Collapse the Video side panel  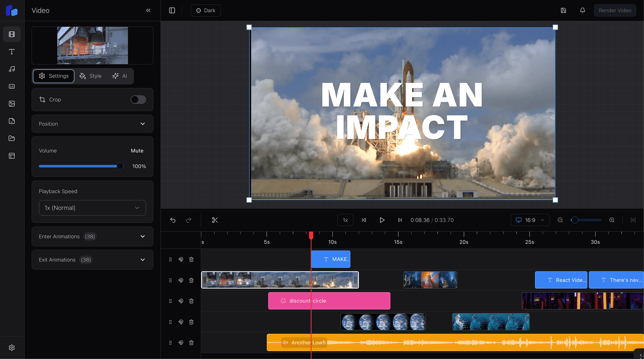(148, 10)
